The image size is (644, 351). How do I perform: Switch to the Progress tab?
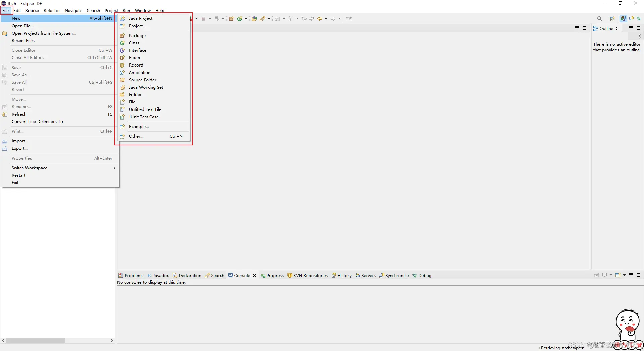click(272, 276)
